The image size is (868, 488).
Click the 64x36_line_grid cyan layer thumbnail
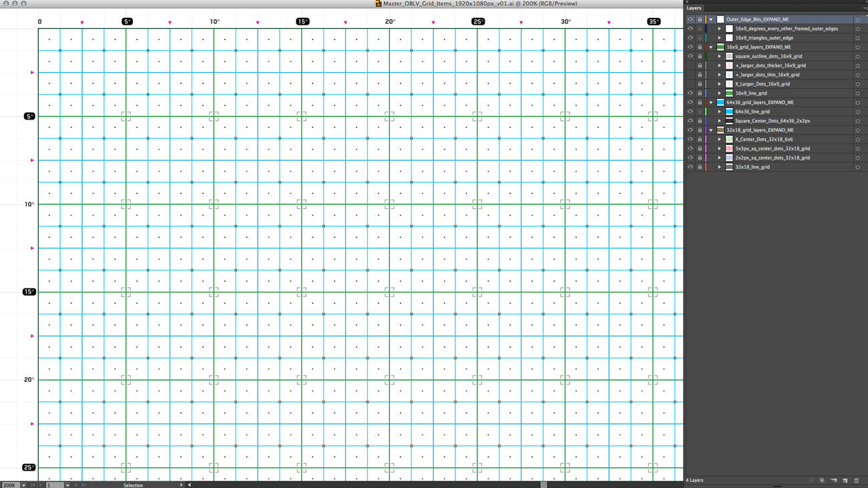pyautogui.click(x=729, y=111)
